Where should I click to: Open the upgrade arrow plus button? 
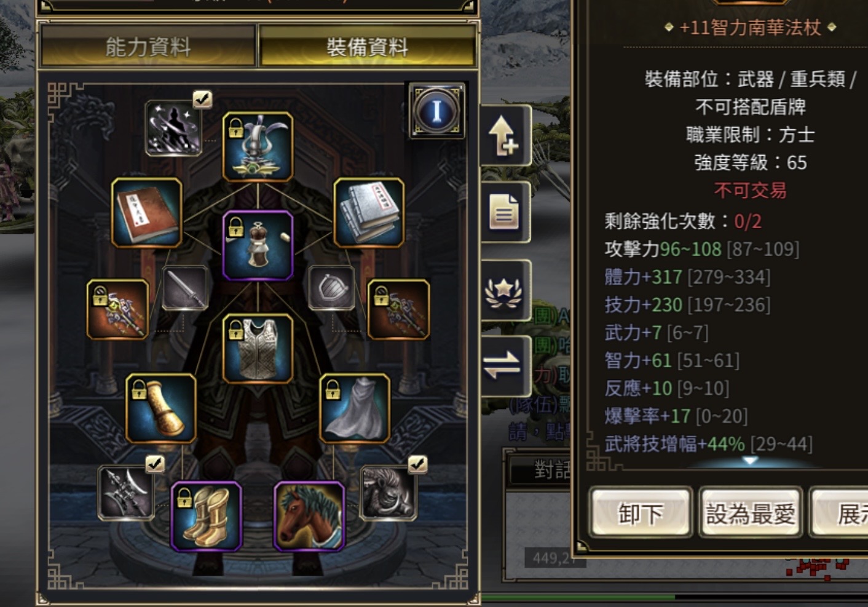[503, 135]
